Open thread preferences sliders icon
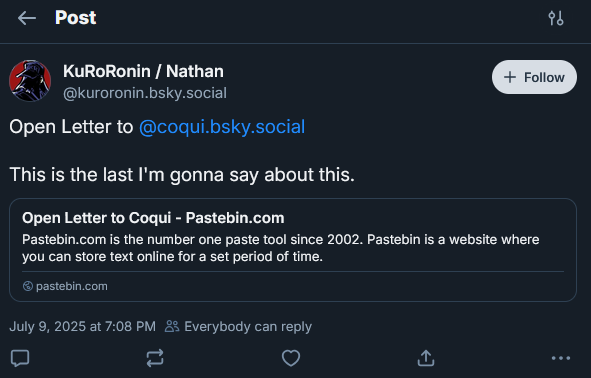The width and height of the screenshot is (591, 378). [556, 18]
